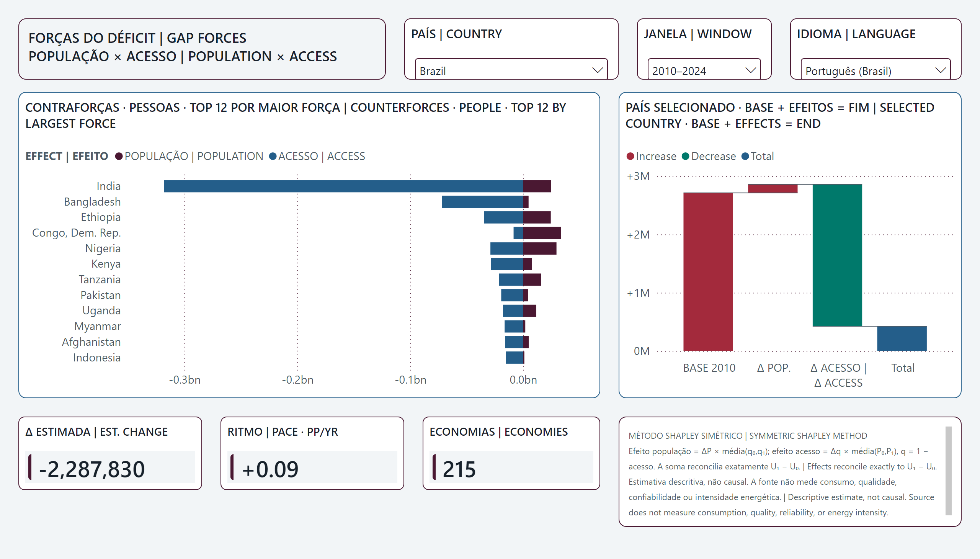
Task: Click Tanzania's dark population bar
Action: pyautogui.click(x=532, y=279)
